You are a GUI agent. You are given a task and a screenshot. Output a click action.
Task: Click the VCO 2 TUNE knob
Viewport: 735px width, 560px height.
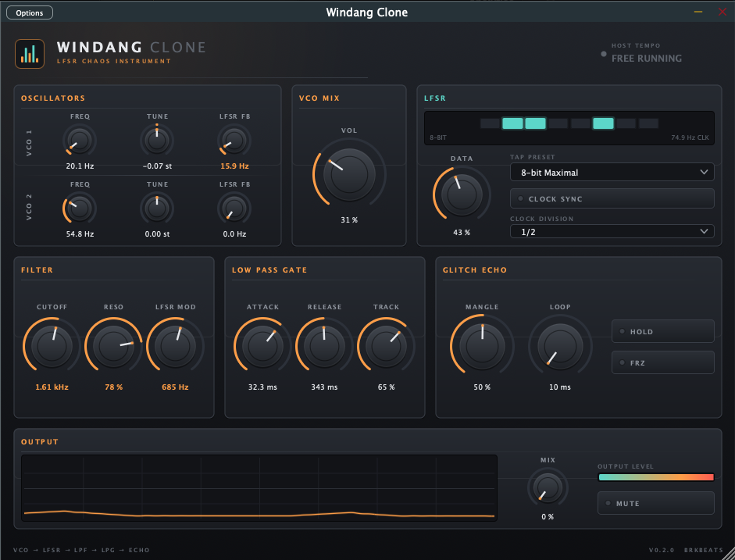pos(157,209)
